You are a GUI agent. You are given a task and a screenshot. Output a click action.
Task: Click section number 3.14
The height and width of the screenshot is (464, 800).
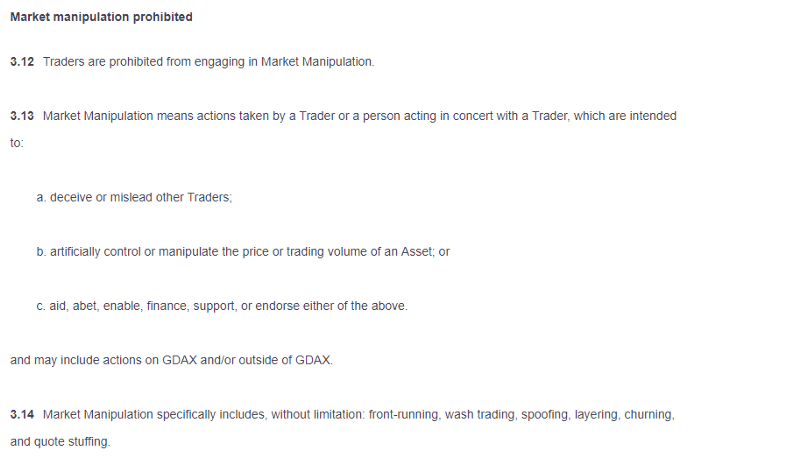click(22, 414)
